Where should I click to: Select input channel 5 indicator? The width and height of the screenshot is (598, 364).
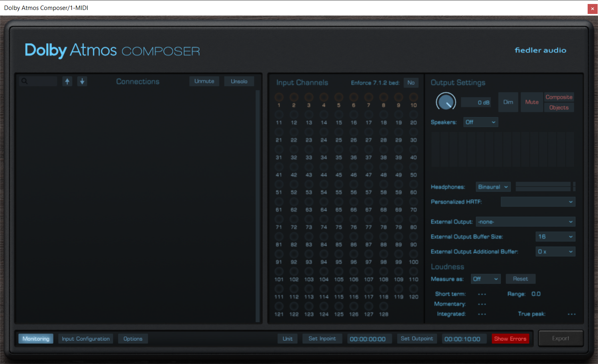tap(339, 97)
